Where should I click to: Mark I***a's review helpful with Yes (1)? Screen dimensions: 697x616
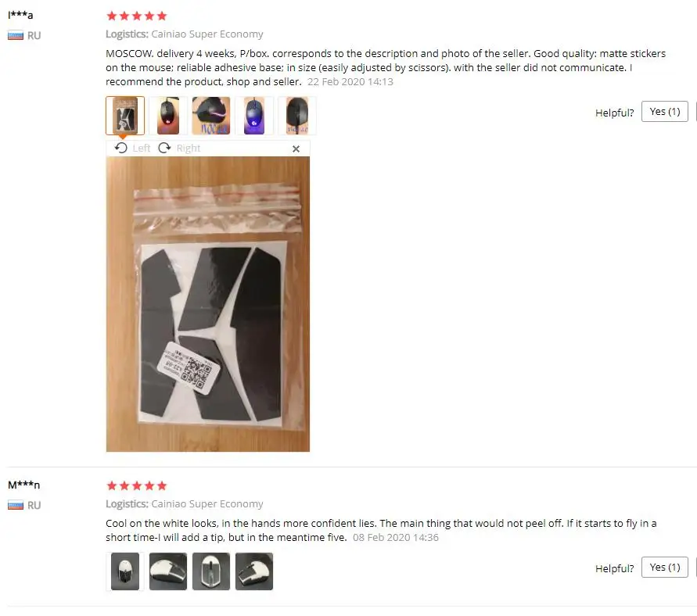click(x=665, y=112)
